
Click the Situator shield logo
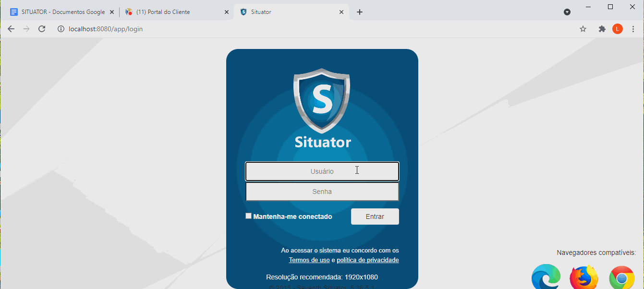pyautogui.click(x=322, y=100)
